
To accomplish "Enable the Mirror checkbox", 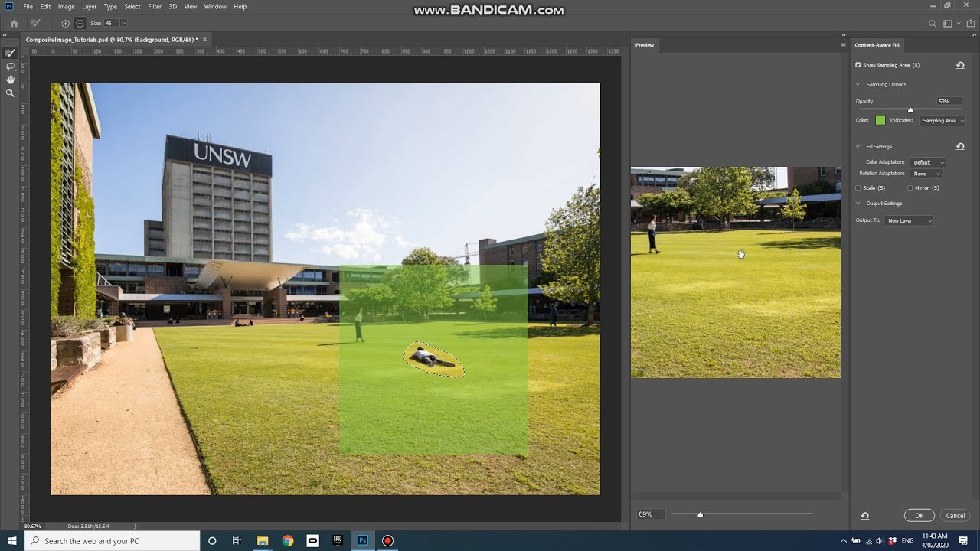I will coord(910,187).
